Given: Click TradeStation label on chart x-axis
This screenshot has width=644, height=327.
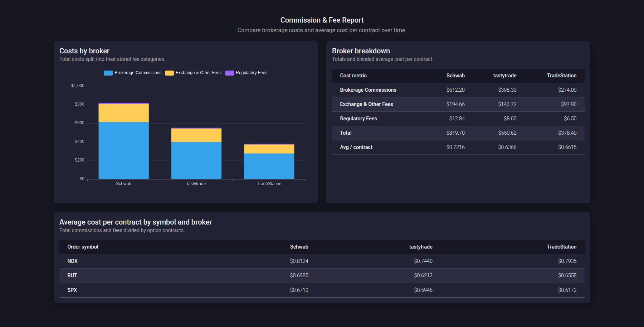Looking at the screenshot, I should click(x=269, y=184).
